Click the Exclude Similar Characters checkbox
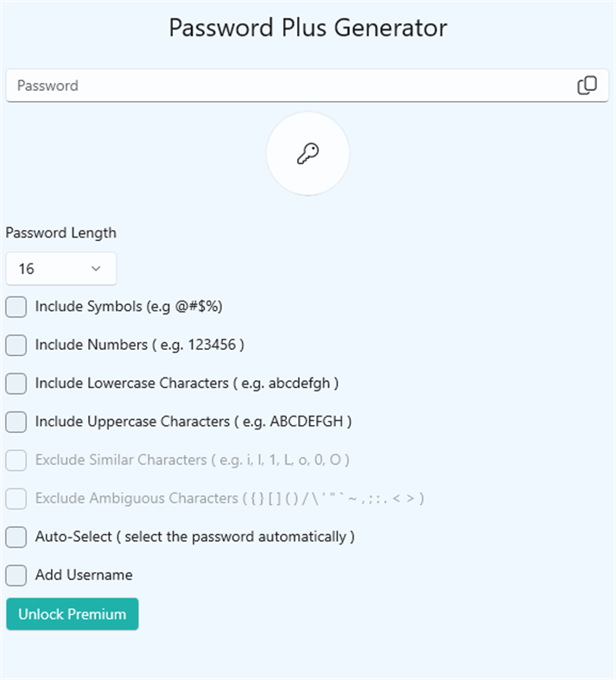 click(x=16, y=460)
